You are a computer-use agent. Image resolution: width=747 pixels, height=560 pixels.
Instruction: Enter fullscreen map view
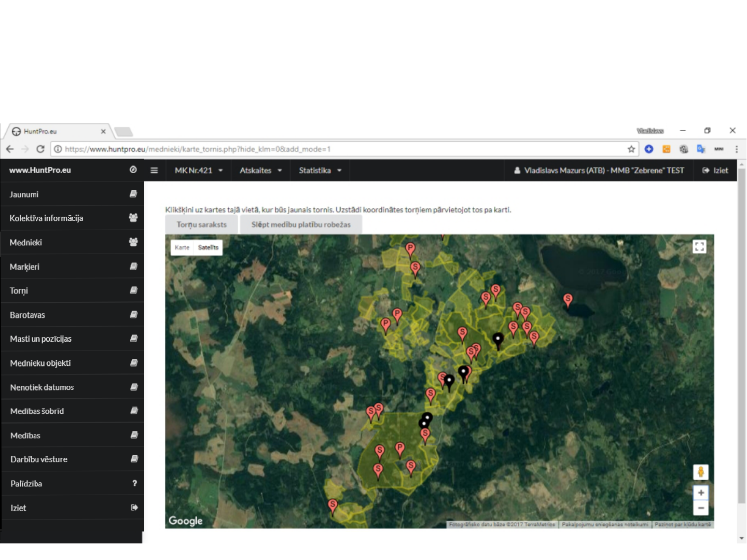click(700, 247)
